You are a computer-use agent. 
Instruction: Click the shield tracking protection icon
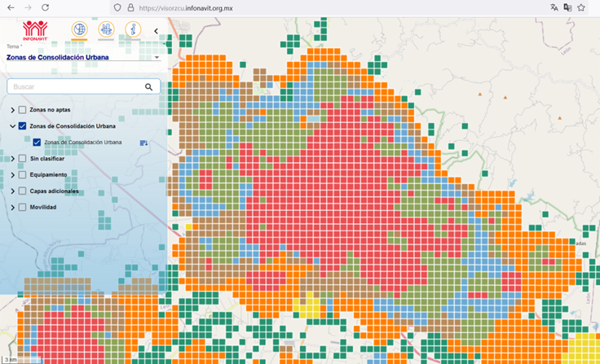[x=118, y=7]
